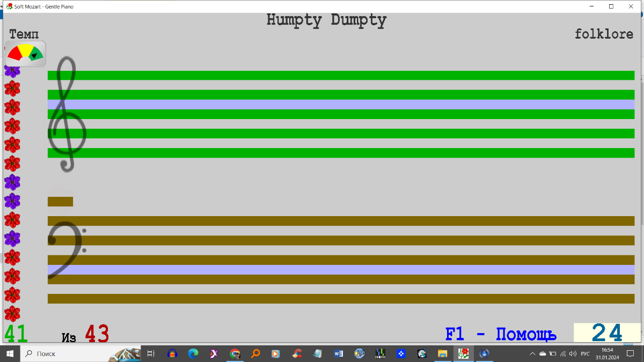Open Microsoft Word from taskbar

[339, 353]
